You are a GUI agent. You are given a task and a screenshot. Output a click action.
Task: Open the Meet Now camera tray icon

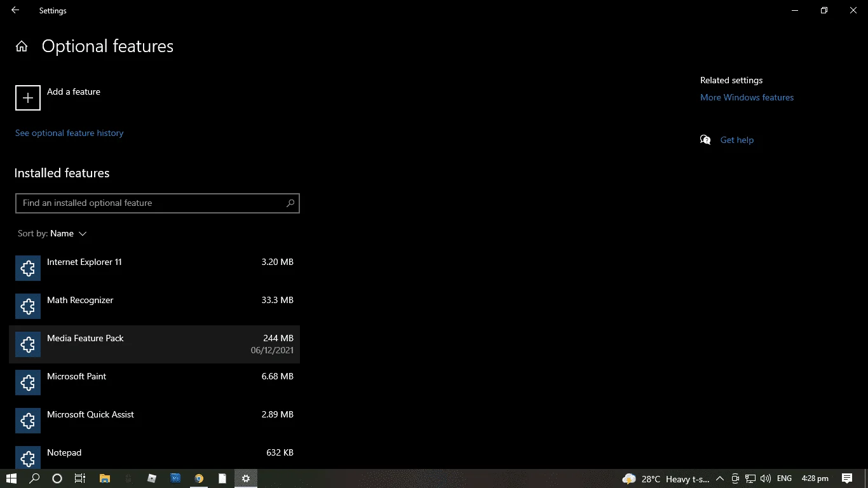click(x=735, y=478)
